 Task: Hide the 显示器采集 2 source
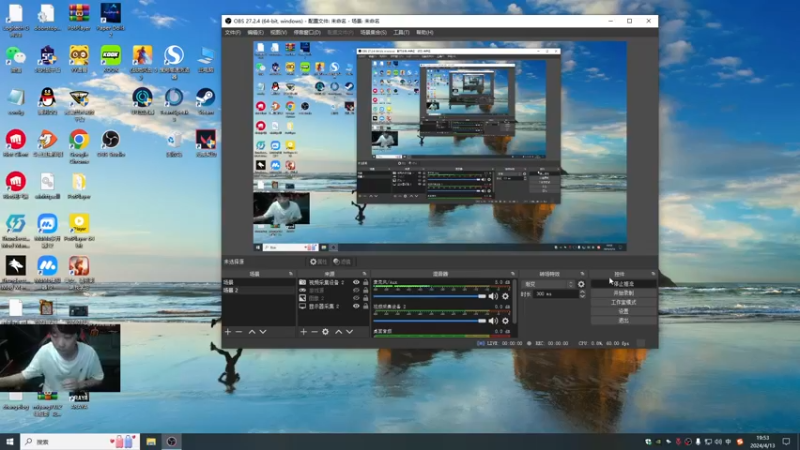pyautogui.click(x=356, y=306)
